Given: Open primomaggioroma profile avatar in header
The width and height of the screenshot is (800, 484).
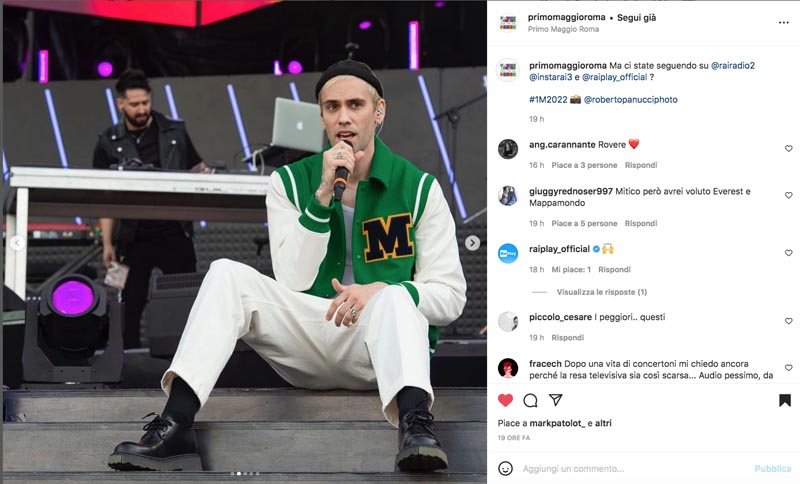Looking at the screenshot, I should click(x=508, y=22).
